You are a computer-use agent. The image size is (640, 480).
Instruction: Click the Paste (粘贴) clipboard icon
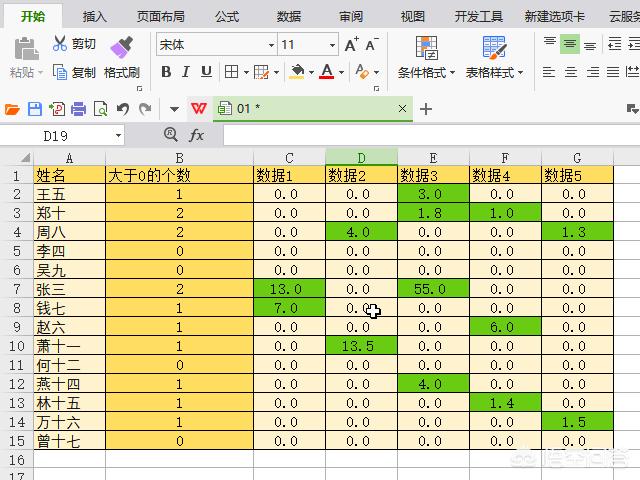27,49
